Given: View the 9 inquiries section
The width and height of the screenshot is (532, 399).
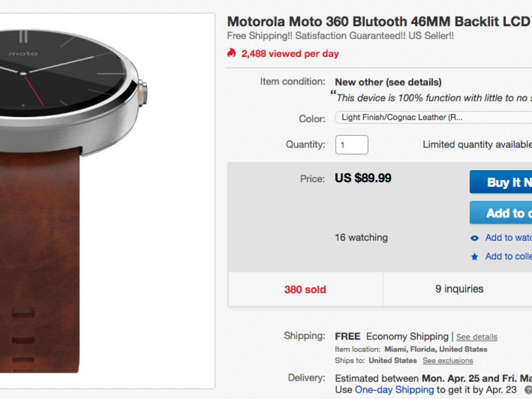Looking at the screenshot, I should 459,289.
